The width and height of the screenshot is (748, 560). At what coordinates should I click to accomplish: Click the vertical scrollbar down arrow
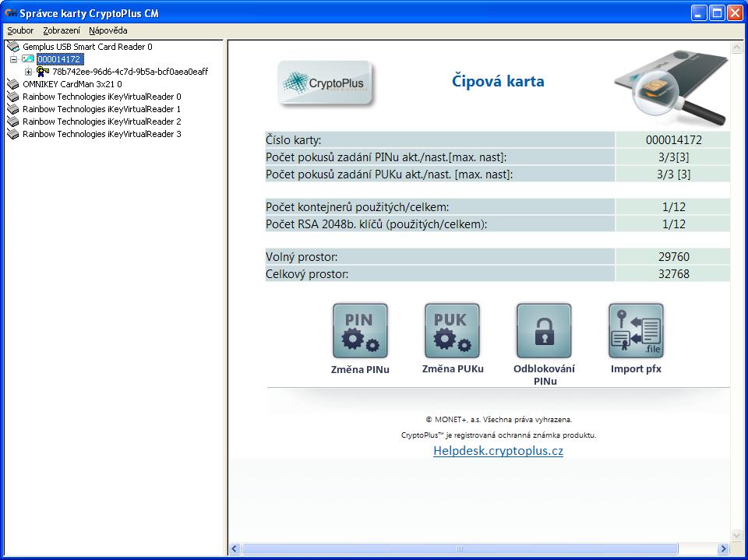[736, 536]
